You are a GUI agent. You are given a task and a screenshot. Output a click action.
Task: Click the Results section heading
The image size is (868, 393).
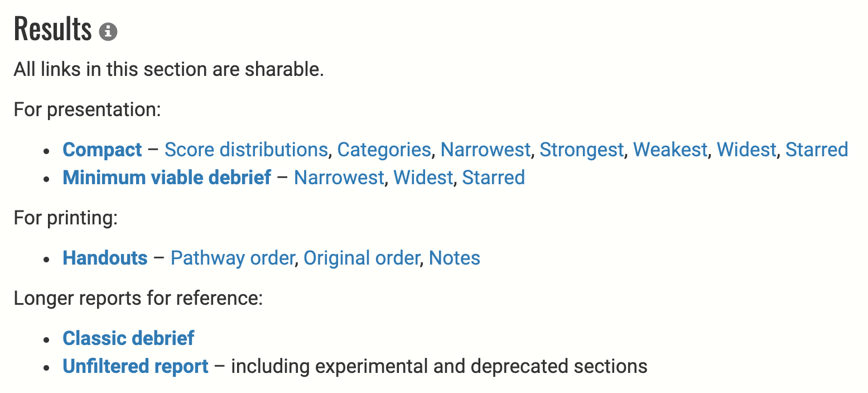tap(52, 29)
